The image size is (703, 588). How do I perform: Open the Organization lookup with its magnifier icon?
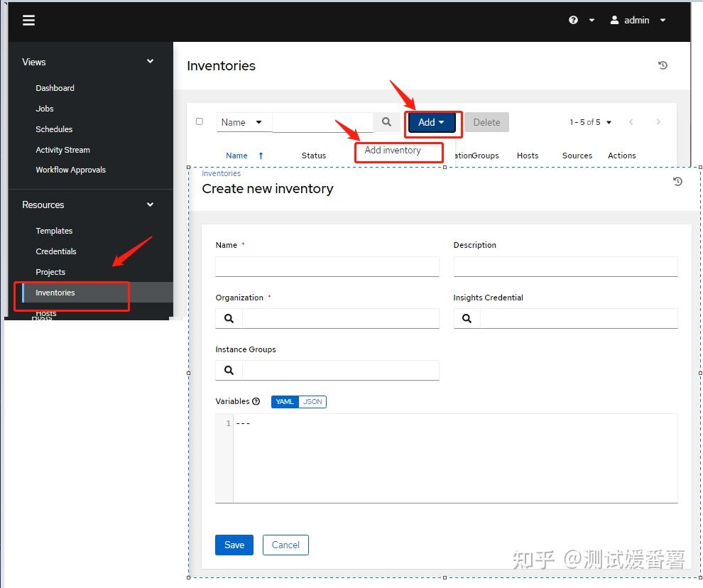(229, 318)
